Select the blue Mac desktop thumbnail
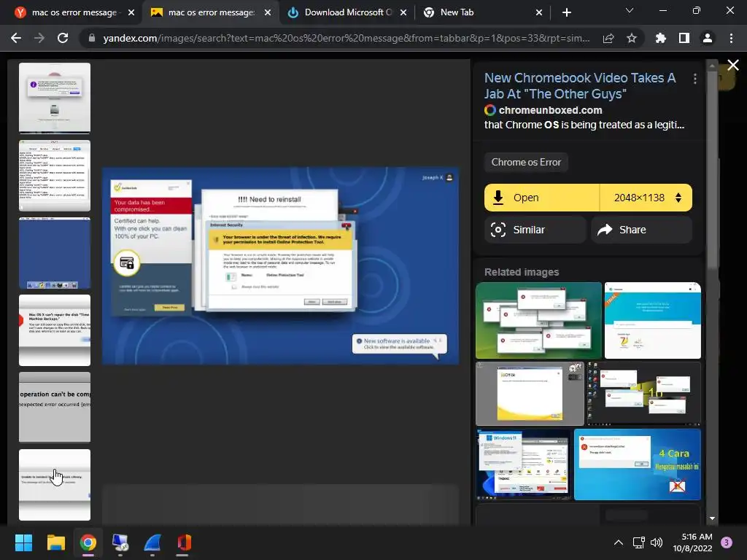Viewport: 747px width, 560px height. click(x=54, y=253)
